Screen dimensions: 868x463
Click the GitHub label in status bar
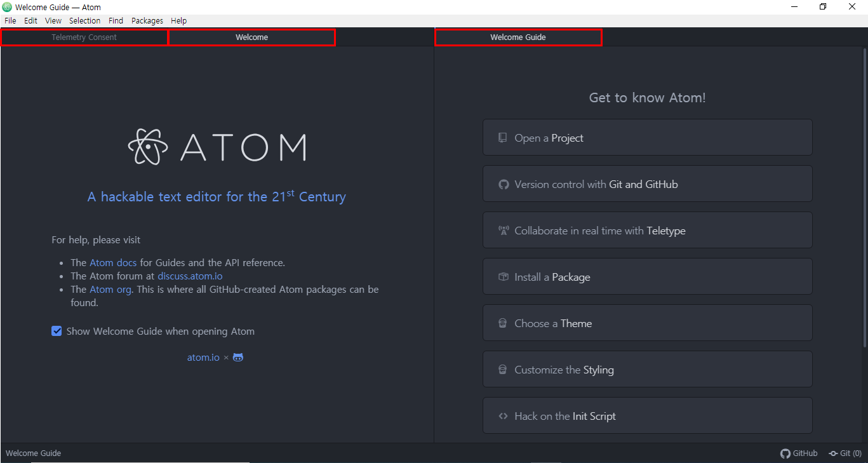tap(805, 453)
